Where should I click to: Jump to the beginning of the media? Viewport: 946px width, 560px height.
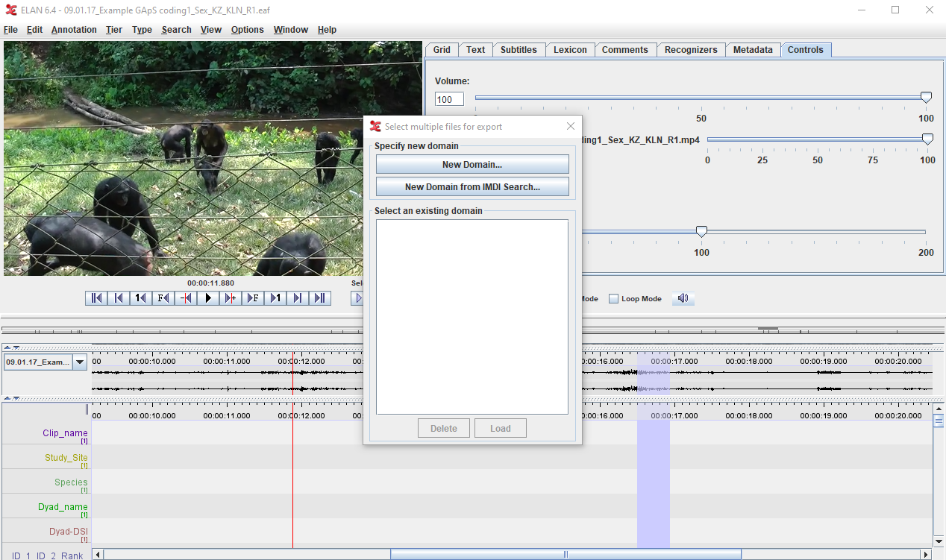96,298
